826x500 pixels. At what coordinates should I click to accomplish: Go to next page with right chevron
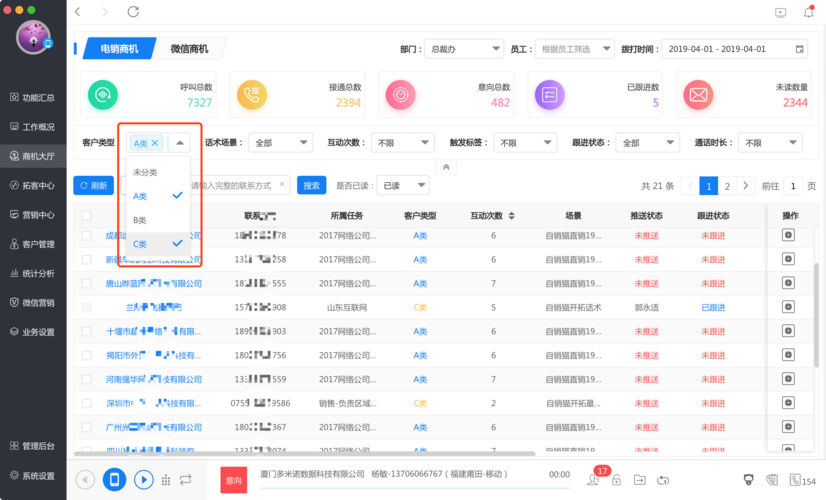(745, 186)
